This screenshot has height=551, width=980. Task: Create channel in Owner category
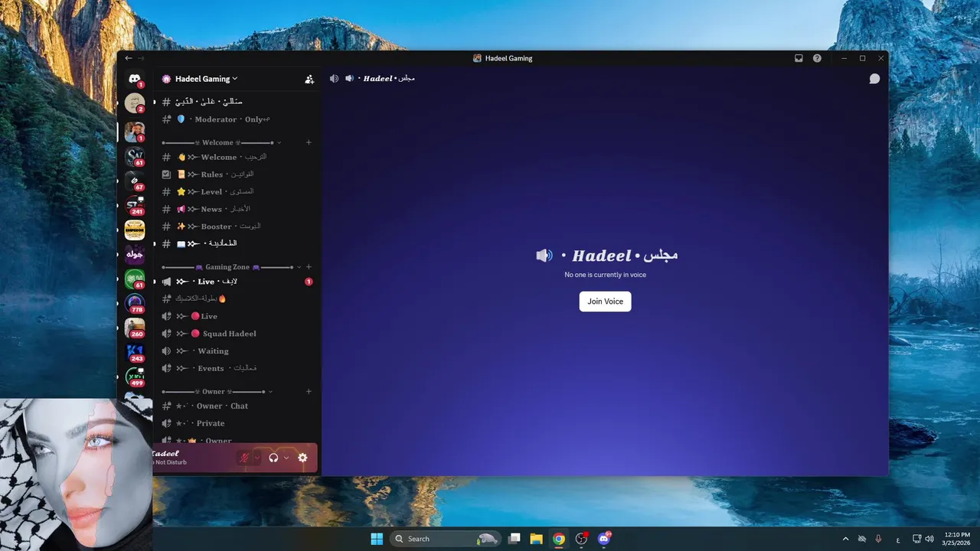coord(309,392)
